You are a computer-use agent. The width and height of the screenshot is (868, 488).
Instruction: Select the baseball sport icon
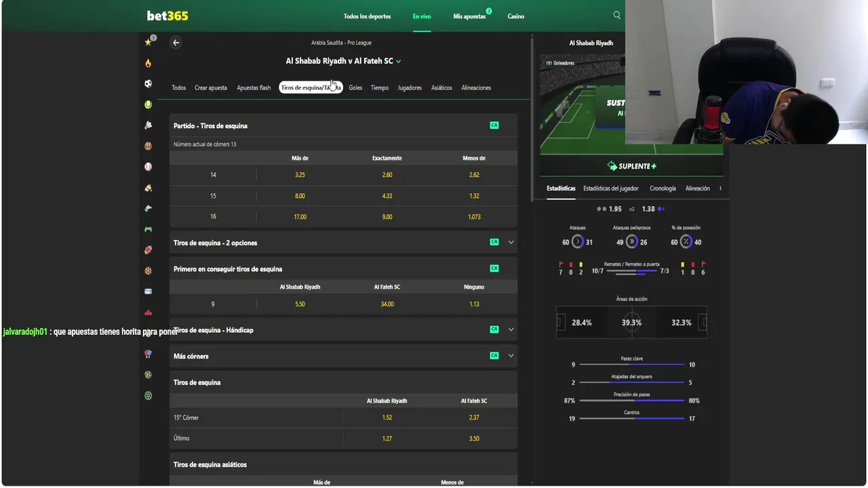(x=148, y=167)
